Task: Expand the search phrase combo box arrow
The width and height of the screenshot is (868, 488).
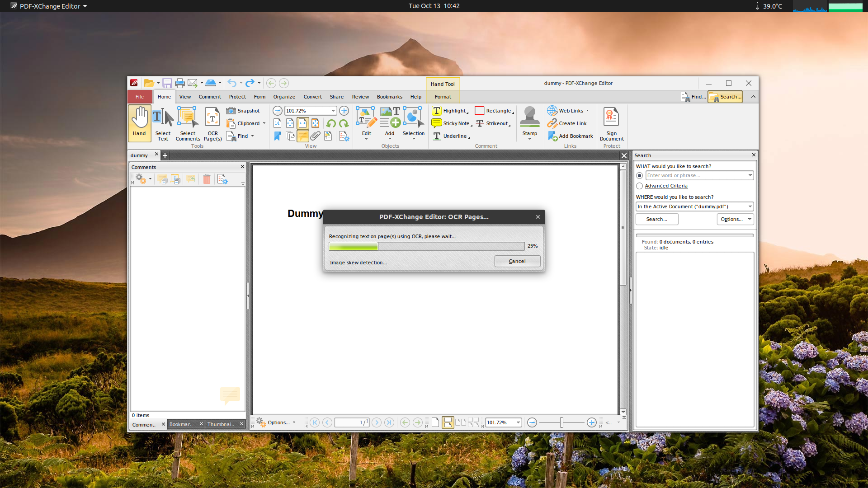Action: click(750, 176)
